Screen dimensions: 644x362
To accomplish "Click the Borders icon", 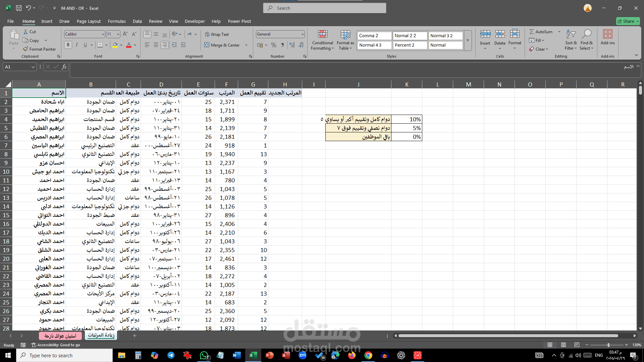I will coord(100,45).
